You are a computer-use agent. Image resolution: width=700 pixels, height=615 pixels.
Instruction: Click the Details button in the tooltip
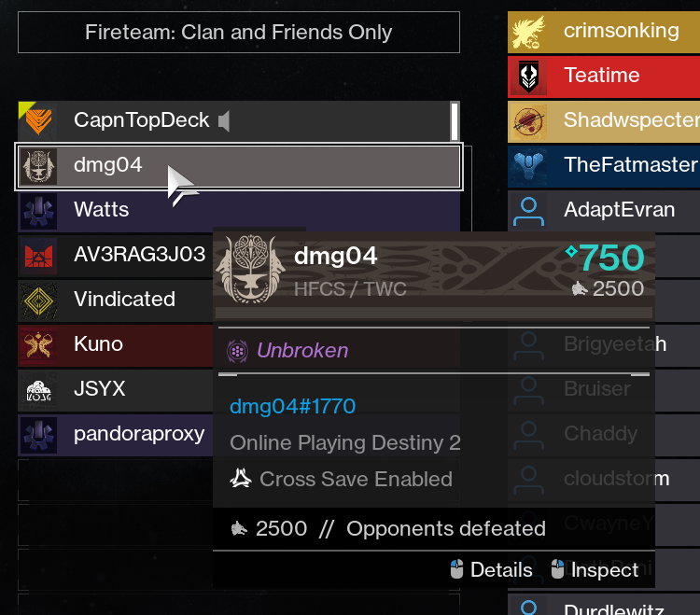pyautogui.click(x=492, y=570)
